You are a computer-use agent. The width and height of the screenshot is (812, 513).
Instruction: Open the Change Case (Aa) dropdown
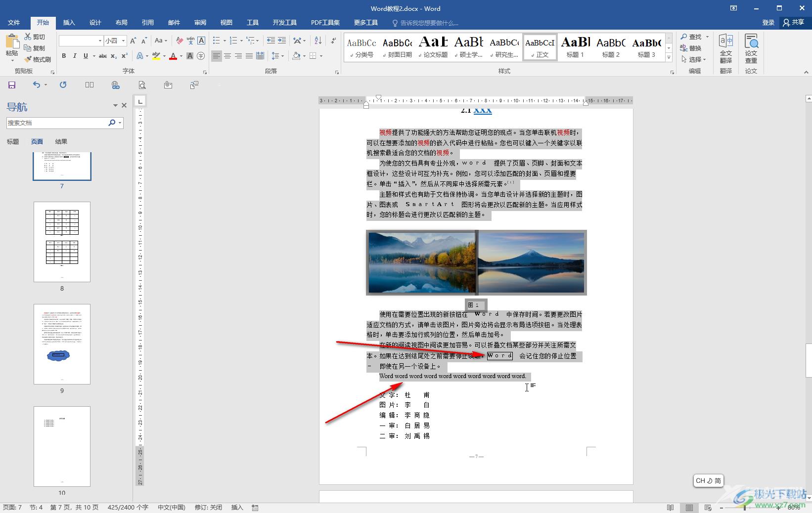pos(161,41)
